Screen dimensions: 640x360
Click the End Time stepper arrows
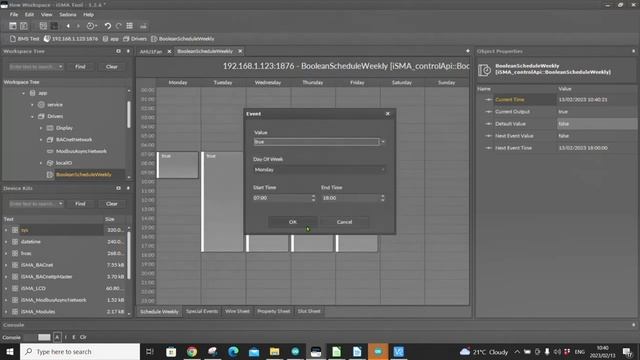click(x=382, y=198)
